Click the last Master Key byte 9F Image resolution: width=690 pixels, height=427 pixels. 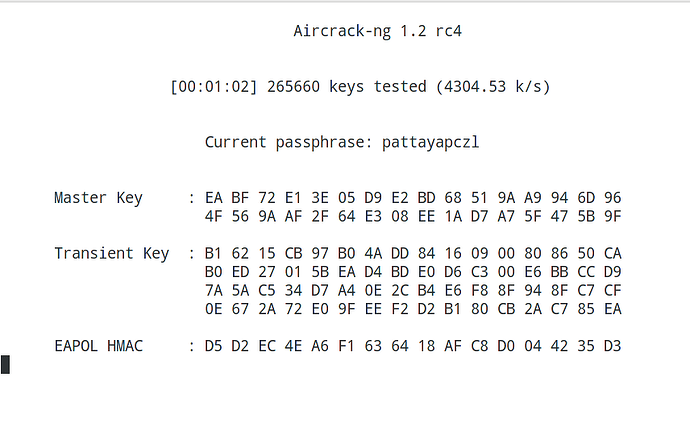point(612,216)
